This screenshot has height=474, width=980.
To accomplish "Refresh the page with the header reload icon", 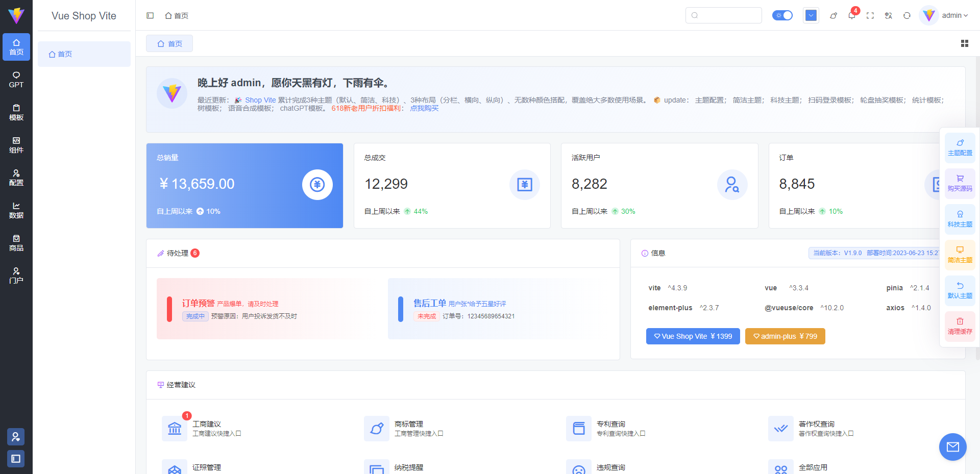I will [x=907, y=16].
